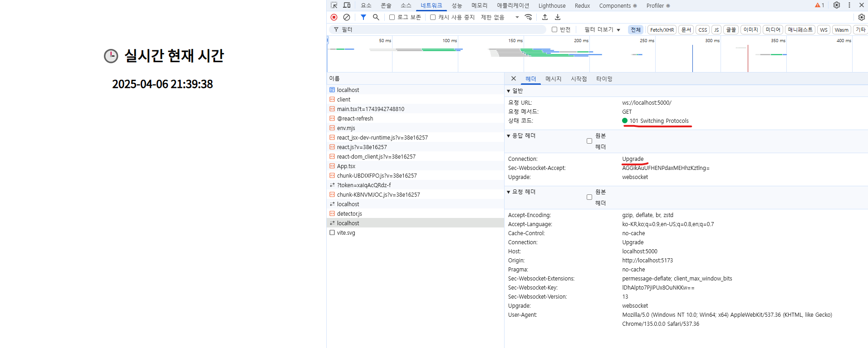Select the env.mjs request row

coord(415,128)
